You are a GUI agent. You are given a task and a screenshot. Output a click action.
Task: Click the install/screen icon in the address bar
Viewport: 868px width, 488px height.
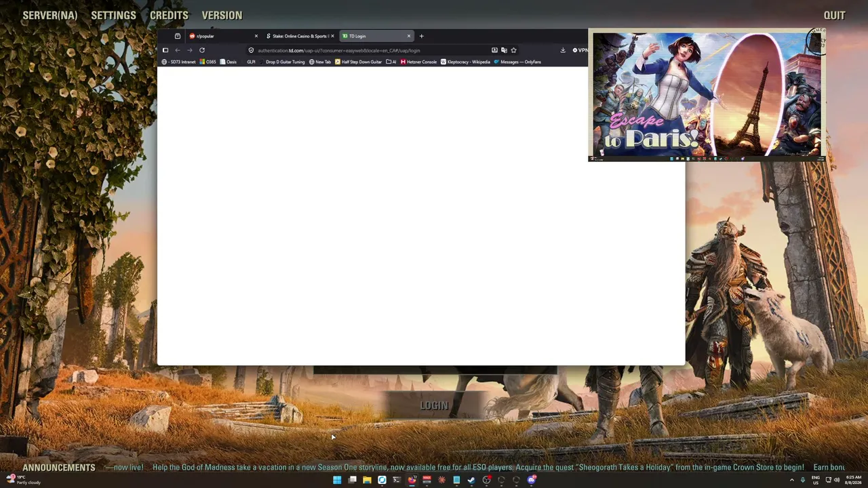[494, 50]
